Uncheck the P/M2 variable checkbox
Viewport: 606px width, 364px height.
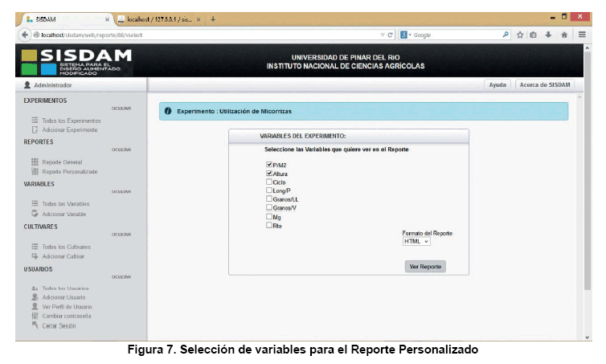coord(268,165)
